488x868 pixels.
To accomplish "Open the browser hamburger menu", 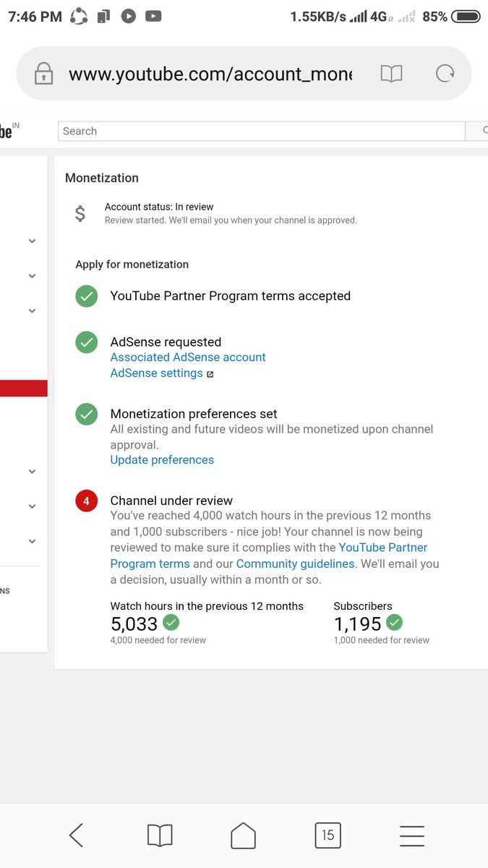I will point(411,835).
